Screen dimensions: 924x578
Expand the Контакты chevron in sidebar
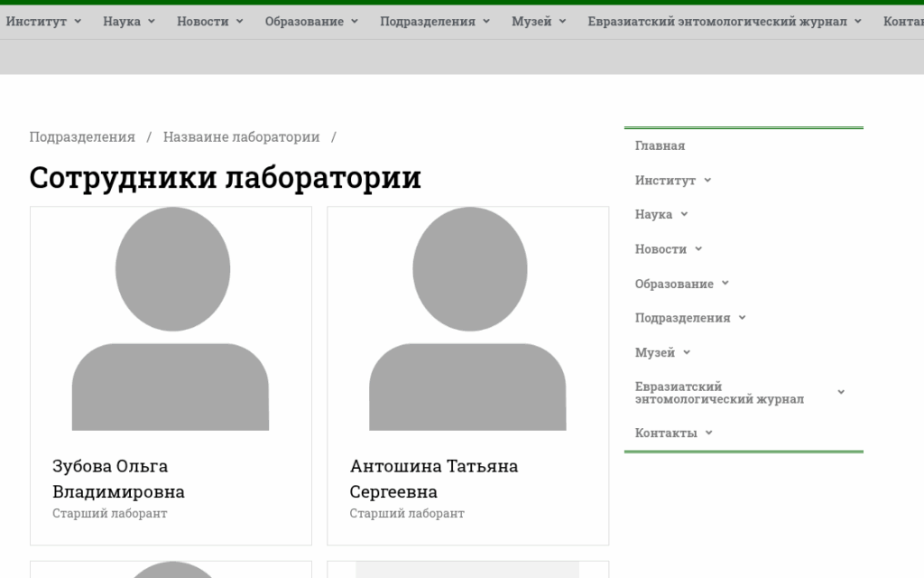708,433
